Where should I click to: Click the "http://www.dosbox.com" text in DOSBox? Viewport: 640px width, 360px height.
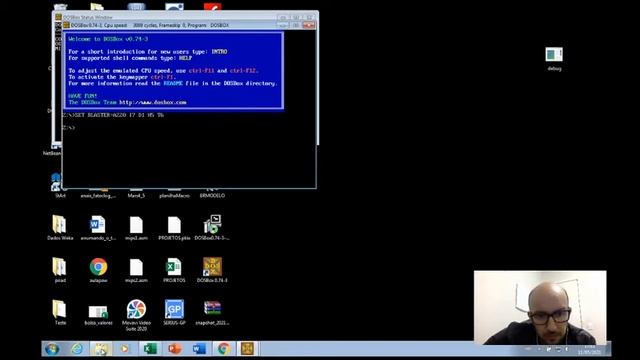[153, 102]
